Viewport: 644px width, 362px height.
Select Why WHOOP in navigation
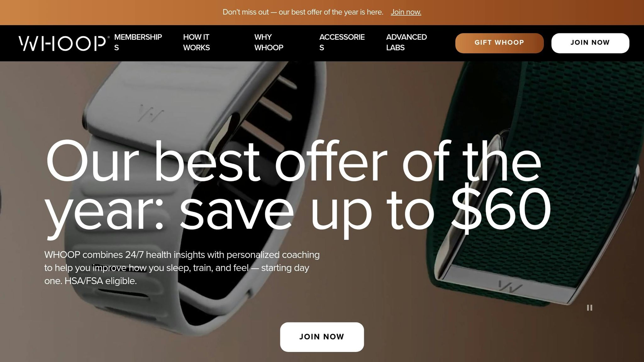(x=269, y=42)
